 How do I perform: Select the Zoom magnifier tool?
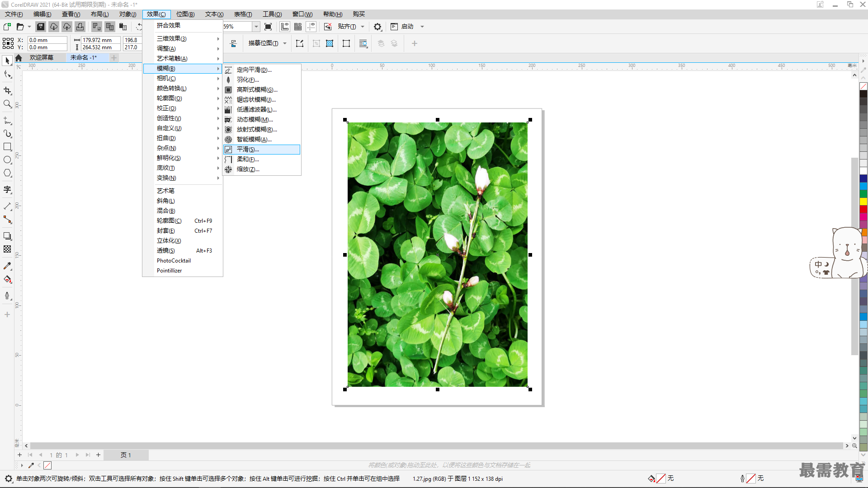pos(7,104)
